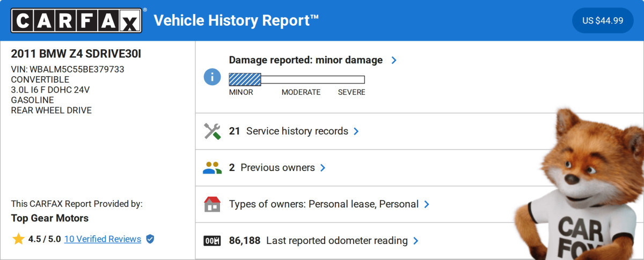Click the Top Gear Motors dealer name

[x=50, y=218]
